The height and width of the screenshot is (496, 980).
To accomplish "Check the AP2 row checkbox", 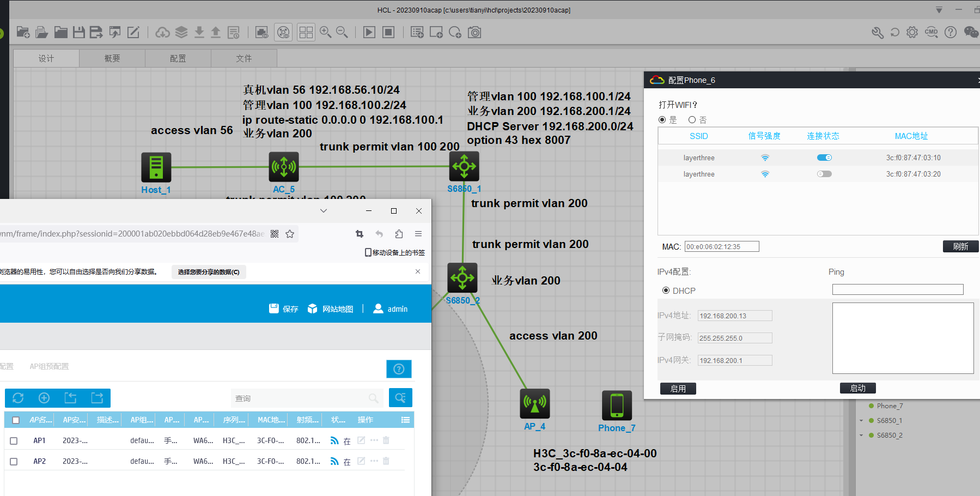I will point(14,462).
